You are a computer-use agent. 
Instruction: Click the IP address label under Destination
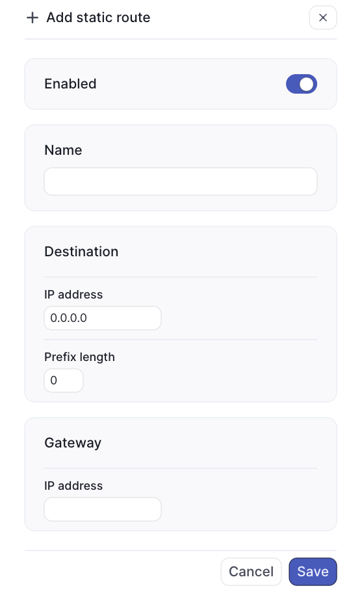tap(73, 295)
